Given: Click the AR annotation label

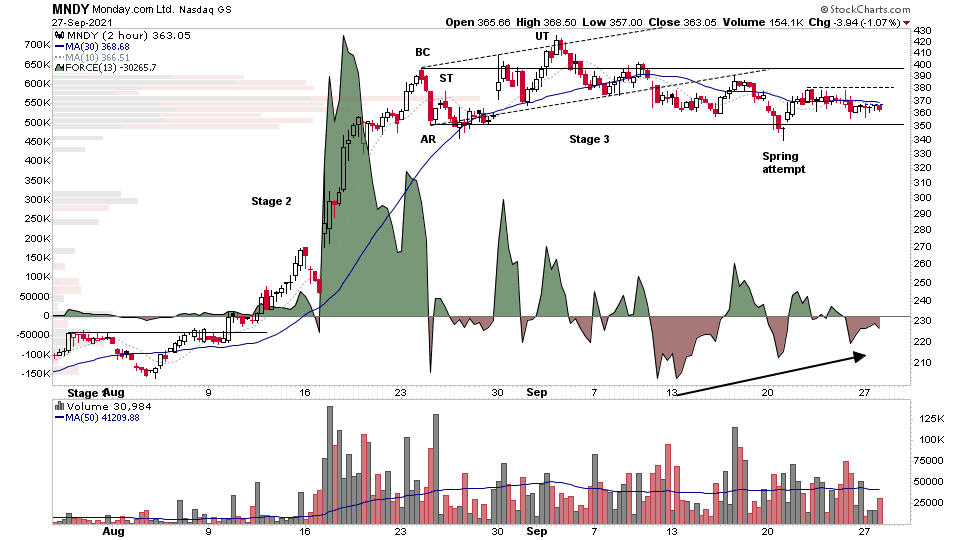Looking at the screenshot, I should 428,140.
